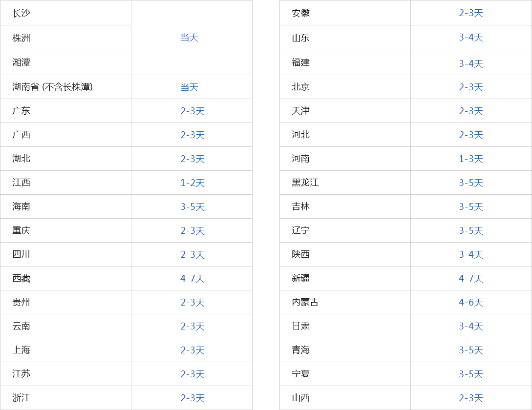
Task: Click the 1-2天 delivery time for 江西
Action: (x=192, y=183)
